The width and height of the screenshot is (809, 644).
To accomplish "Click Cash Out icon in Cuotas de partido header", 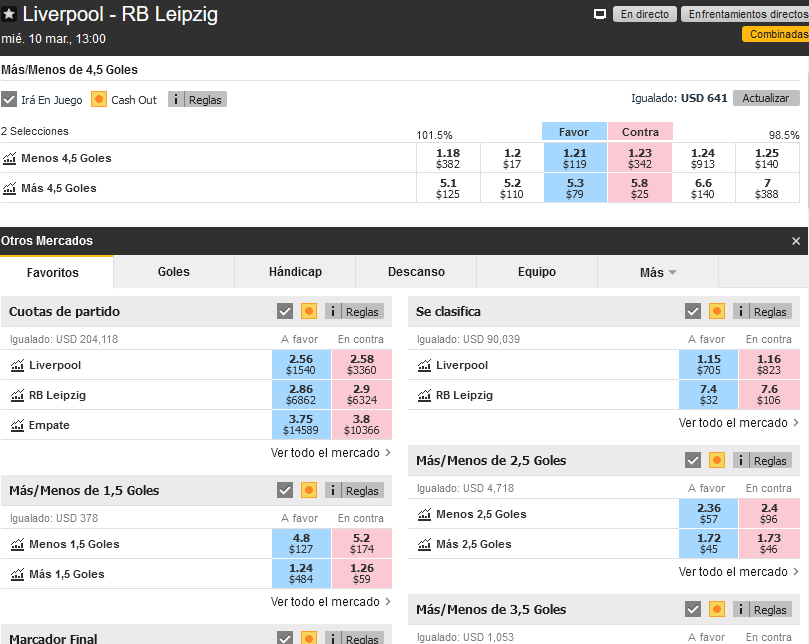I will (x=309, y=311).
